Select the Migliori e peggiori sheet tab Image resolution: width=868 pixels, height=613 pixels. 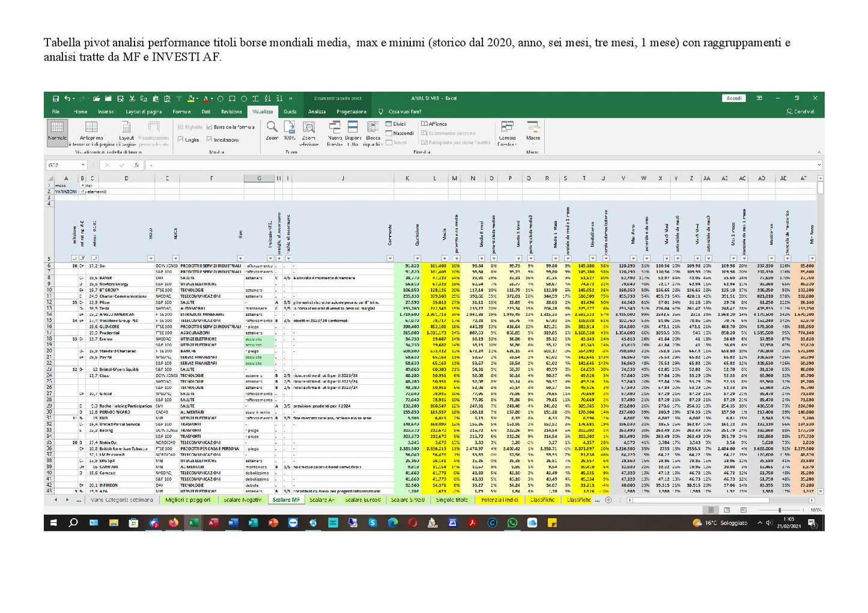point(187,500)
